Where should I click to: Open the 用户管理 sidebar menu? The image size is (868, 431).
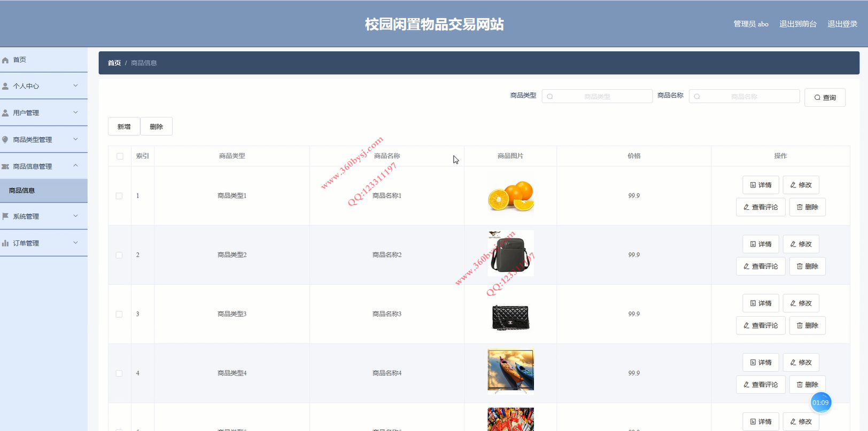pos(44,113)
